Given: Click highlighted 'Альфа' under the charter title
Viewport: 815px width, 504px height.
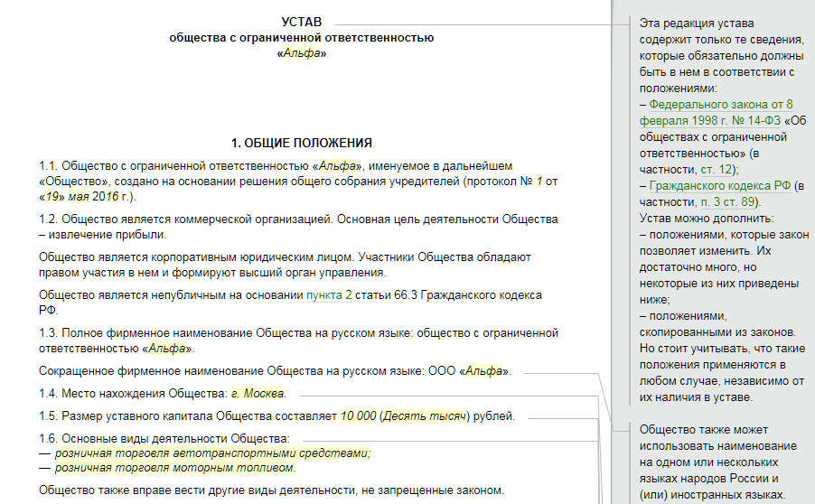Looking at the screenshot, I should coord(302,53).
